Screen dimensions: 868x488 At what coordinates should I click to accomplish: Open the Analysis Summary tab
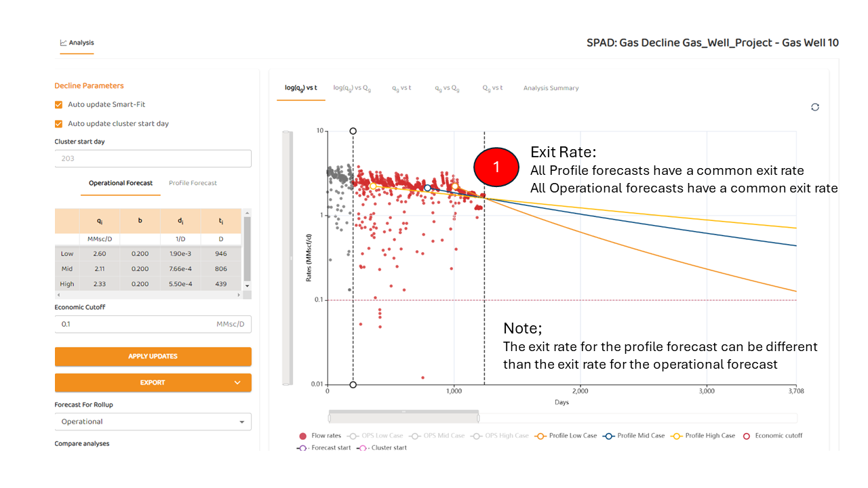551,88
